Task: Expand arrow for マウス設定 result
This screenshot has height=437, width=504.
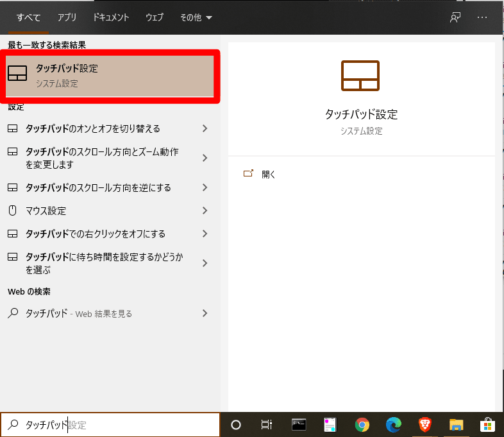Action: 205,210
